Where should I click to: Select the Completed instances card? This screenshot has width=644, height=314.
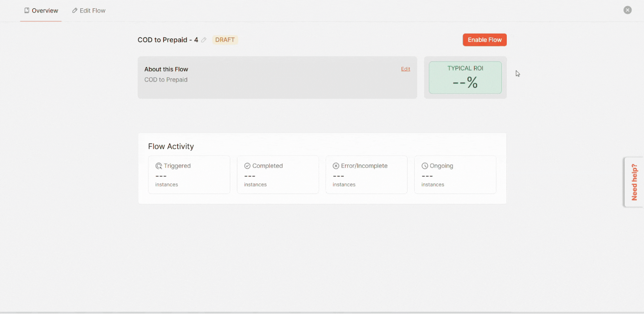[278, 174]
